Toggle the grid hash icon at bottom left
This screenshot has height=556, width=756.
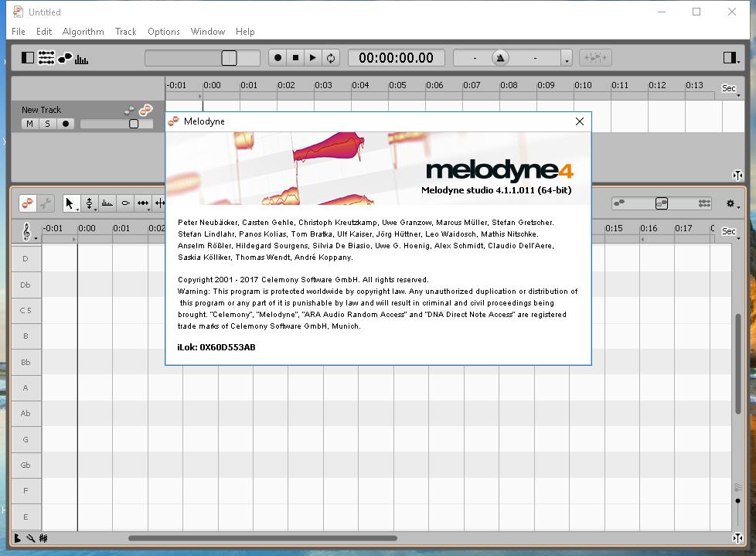43,538
